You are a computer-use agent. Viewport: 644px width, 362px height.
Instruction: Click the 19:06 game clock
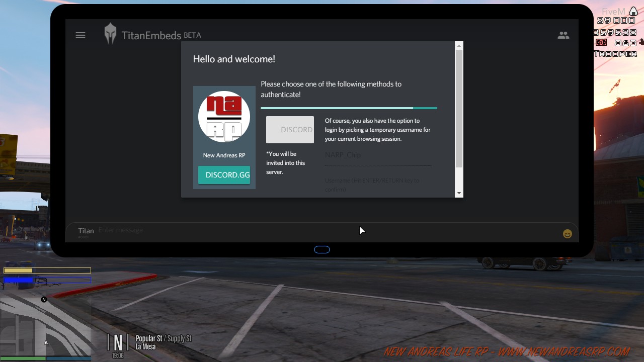click(x=118, y=355)
